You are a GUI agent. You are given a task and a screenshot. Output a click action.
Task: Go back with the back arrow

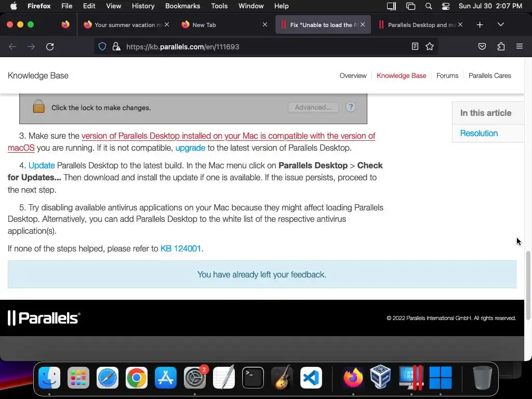[x=12, y=46]
